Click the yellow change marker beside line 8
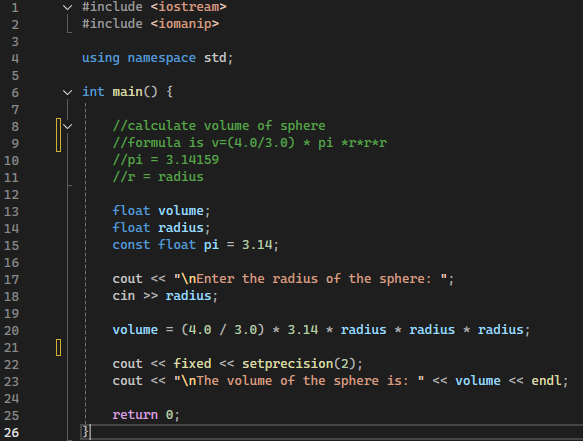This screenshot has width=583, height=441. [58, 135]
